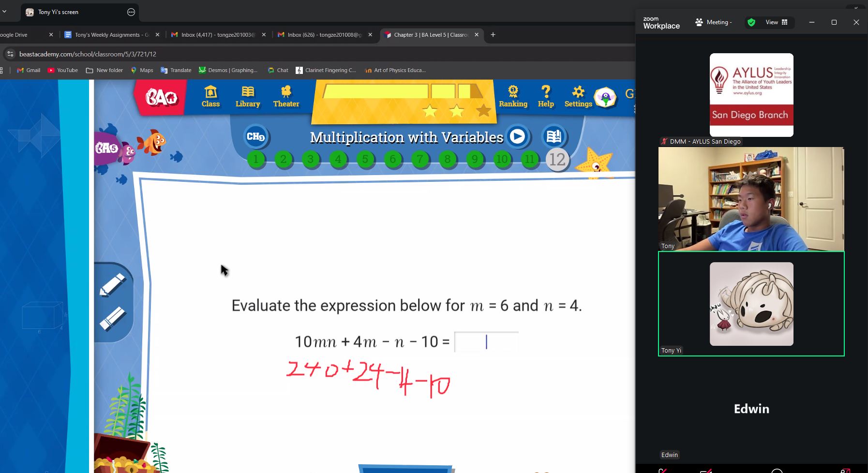Click the CH3 chapter badge

[x=255, y=137]
